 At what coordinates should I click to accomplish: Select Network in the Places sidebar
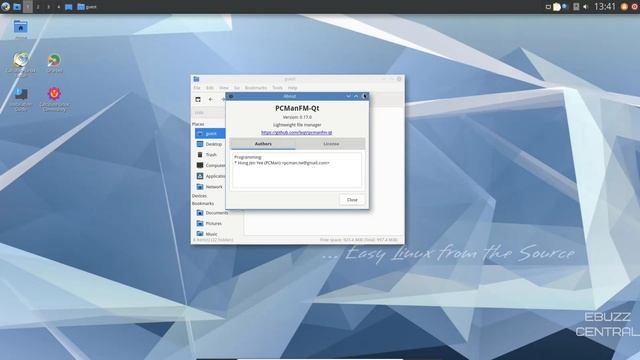(x=210, y=187)
